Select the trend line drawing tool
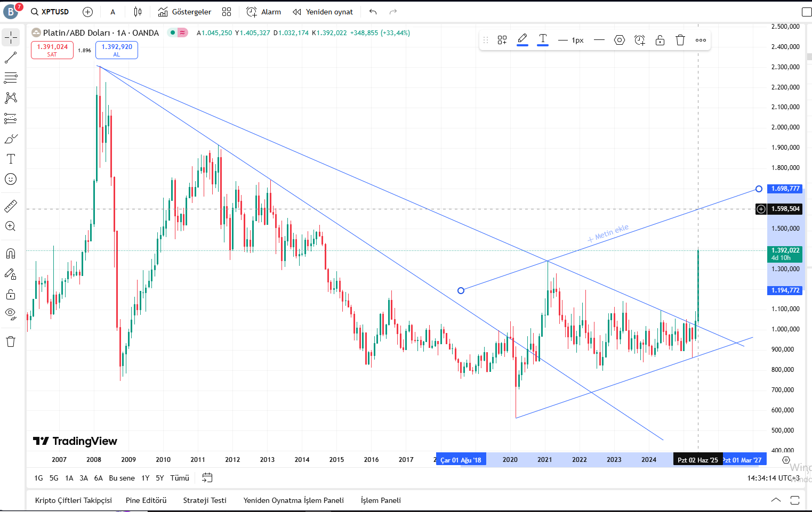This screenshot has width=812, height=512. 11,58
